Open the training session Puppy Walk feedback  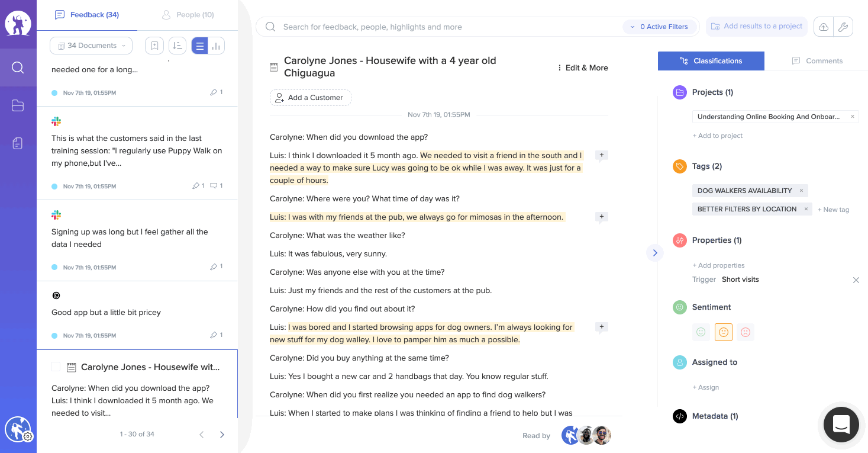pos(137,153)
